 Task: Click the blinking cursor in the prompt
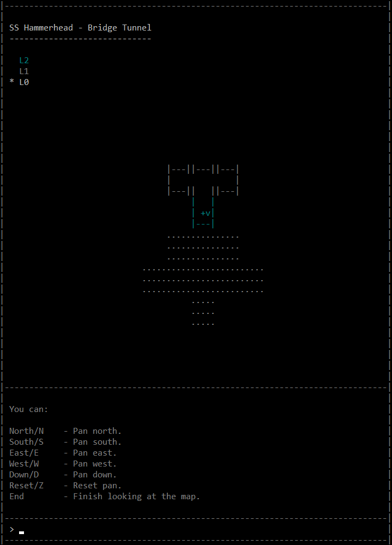point(22,532)
